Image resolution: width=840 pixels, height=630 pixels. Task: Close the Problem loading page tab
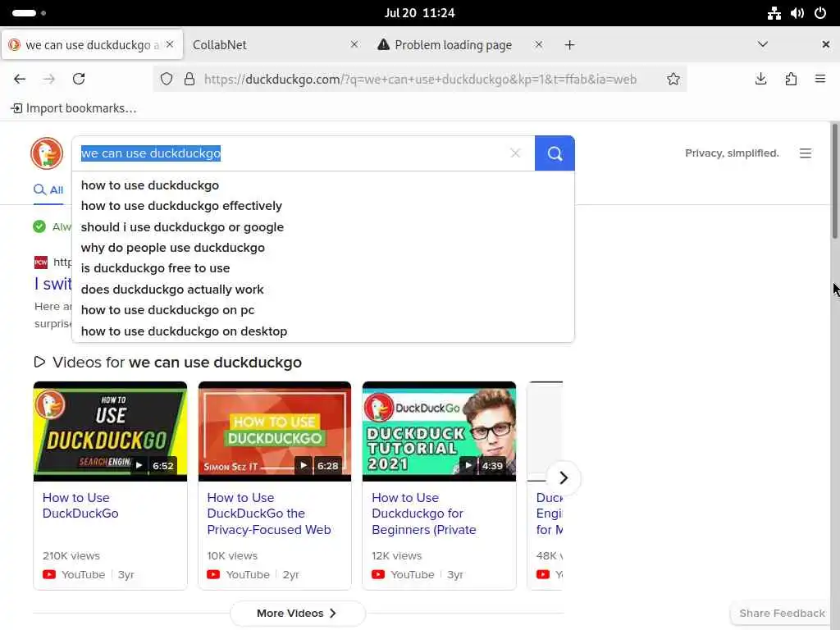539,44
